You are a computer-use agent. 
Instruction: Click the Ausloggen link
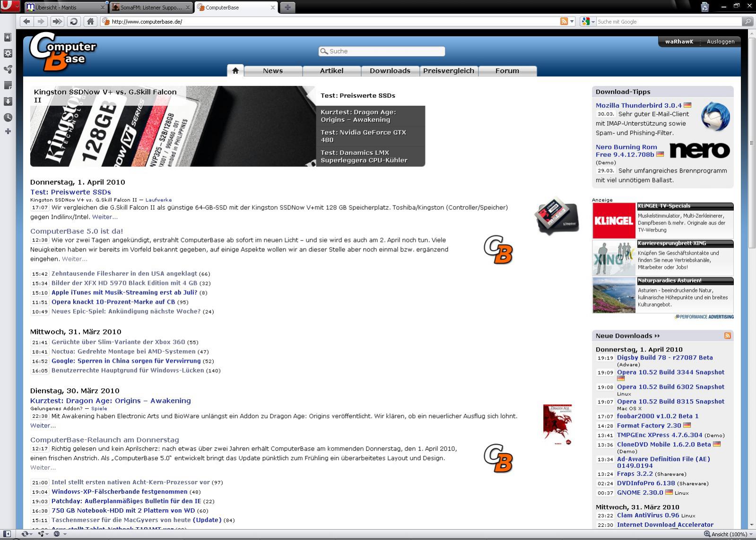(721, 42)
